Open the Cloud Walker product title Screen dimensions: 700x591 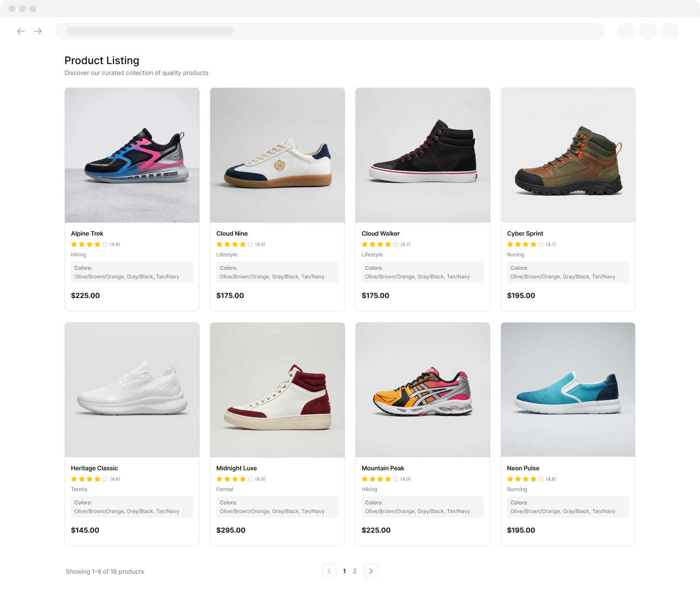pyautogui.click(x=381, y=233)
